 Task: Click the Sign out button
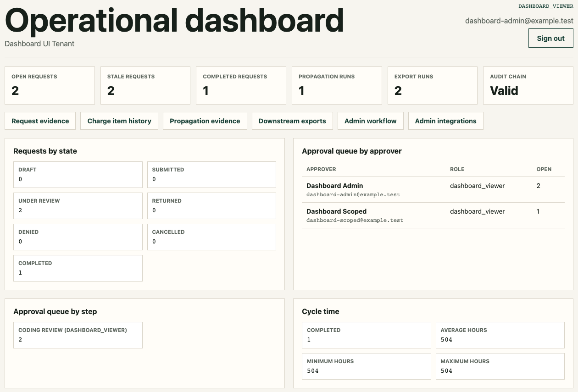pos(550,38)
